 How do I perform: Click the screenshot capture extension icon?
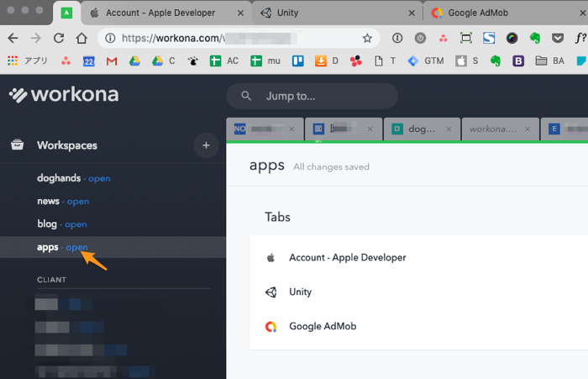click(x=466, y=38)
